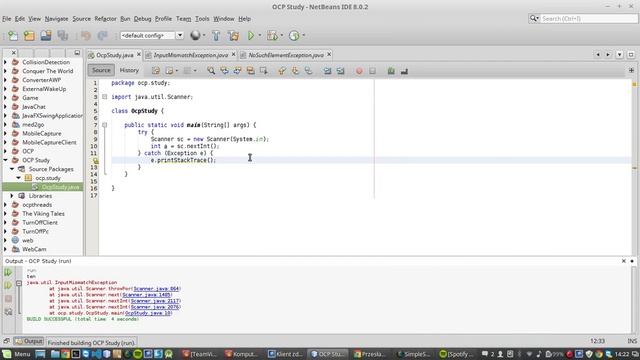Click the Comment editor toolbar icon
640x360 pixels.
pos(391,71)
